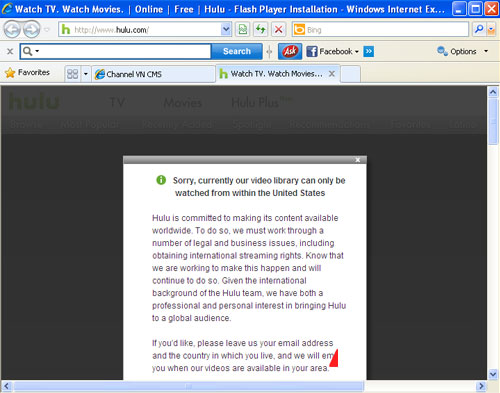Click the Bing search magnifier icon
The image size is (500, 393).
pos(479,30)
